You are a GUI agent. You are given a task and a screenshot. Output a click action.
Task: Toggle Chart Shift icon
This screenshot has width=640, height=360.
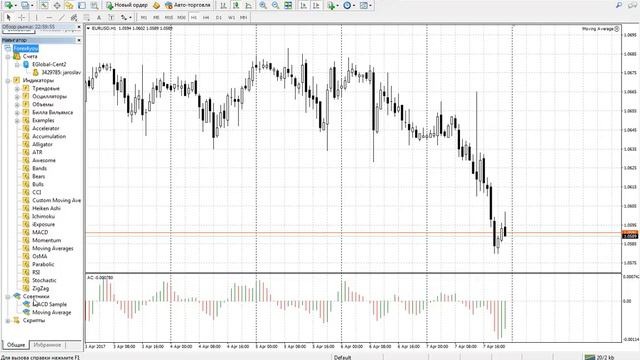click(316, 5)
